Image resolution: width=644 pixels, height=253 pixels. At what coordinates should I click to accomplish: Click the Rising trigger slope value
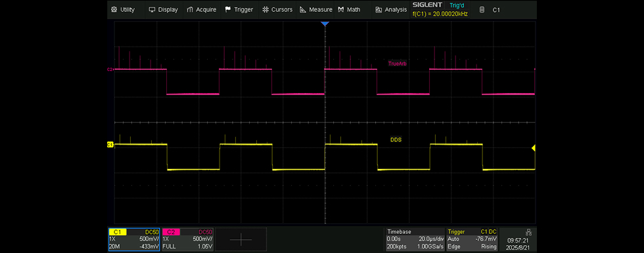pos(489,246)
